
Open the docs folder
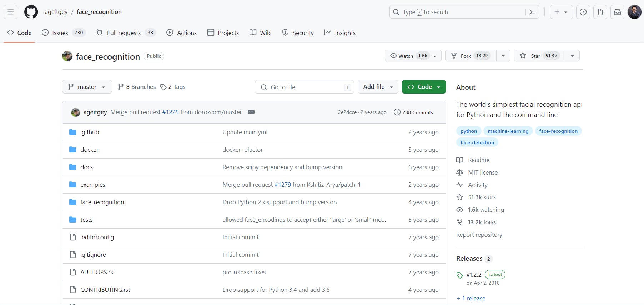pyautogui.click(x=86, y=167)
